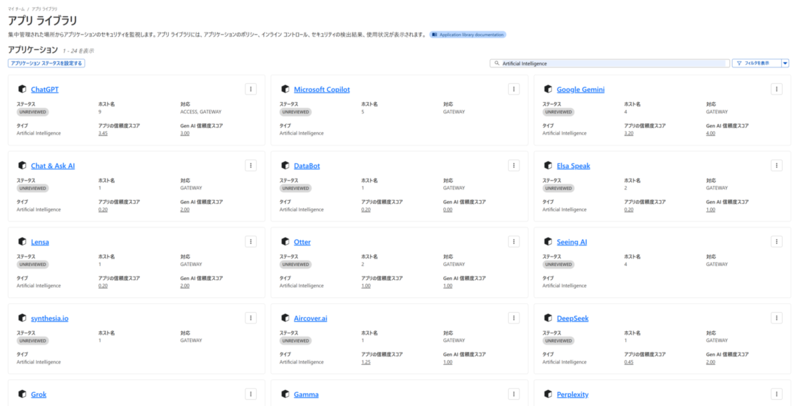Click the Gamma app icon
Image resolution: width=800 pixels, height=406 pixels.
(285, 394)
